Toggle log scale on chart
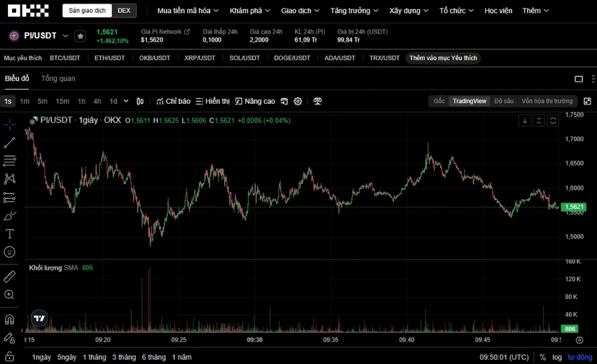 557,357
